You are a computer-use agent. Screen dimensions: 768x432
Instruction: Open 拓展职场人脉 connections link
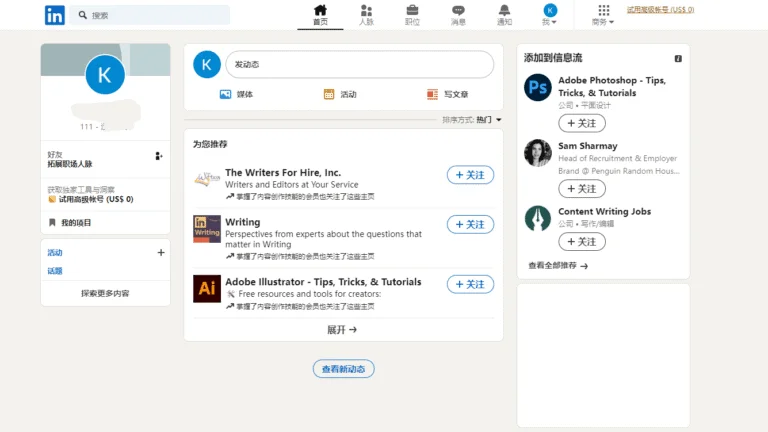coord(70,164)
